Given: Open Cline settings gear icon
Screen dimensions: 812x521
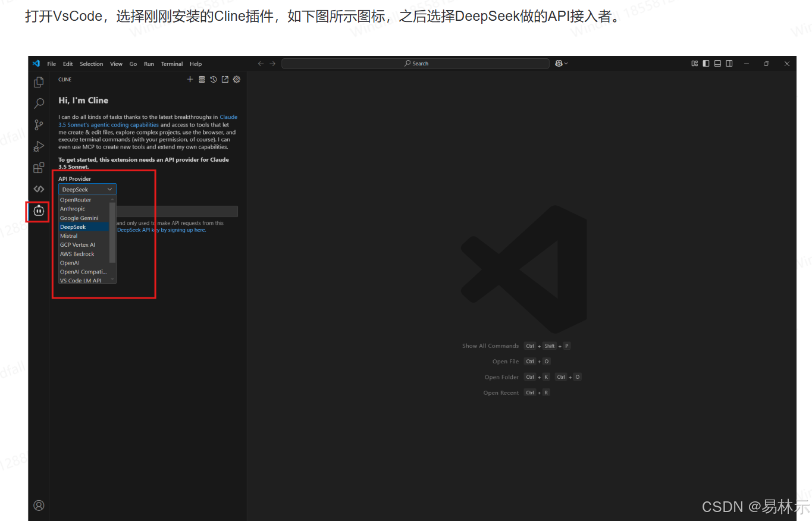Looking at the screenshot, I should (237, 79).
